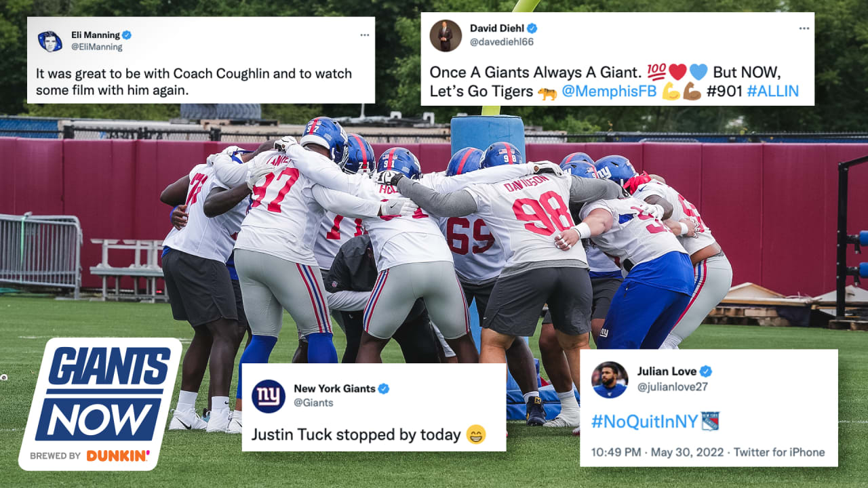Click the New York Giants verified badge
This screenshot has width=868, height=488.
pos(384,389)
